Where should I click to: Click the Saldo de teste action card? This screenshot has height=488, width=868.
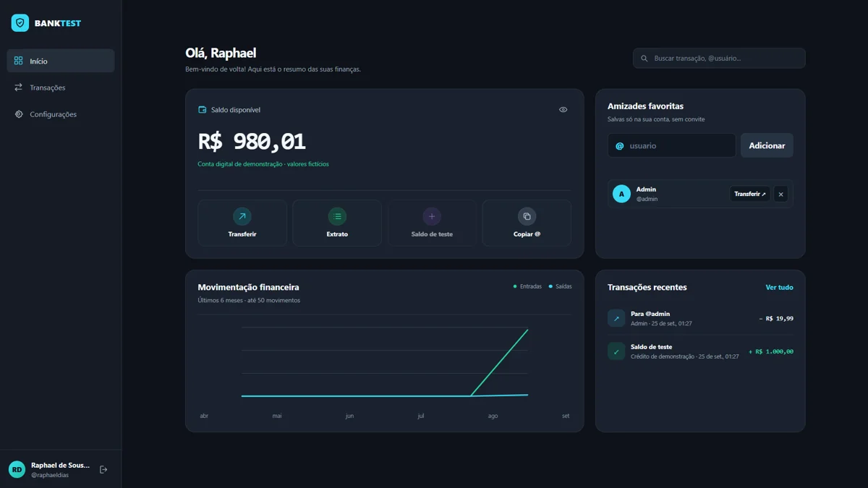coord(432,223)
